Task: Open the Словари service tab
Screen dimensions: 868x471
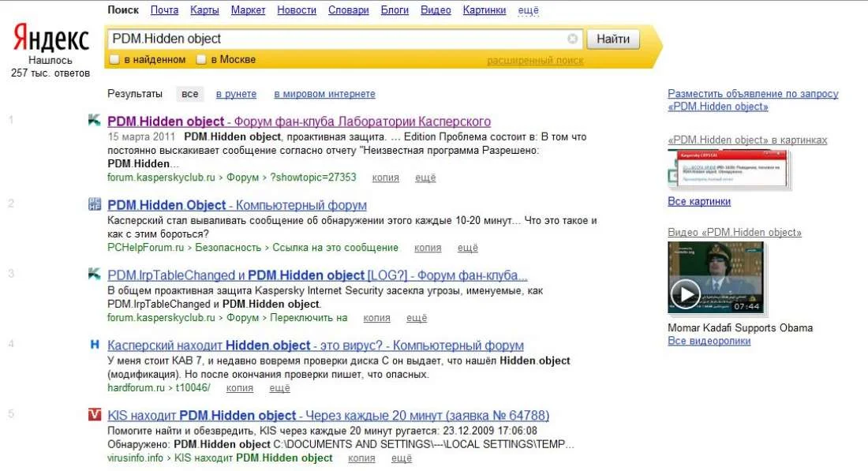Action: click(x=348, y=10)
